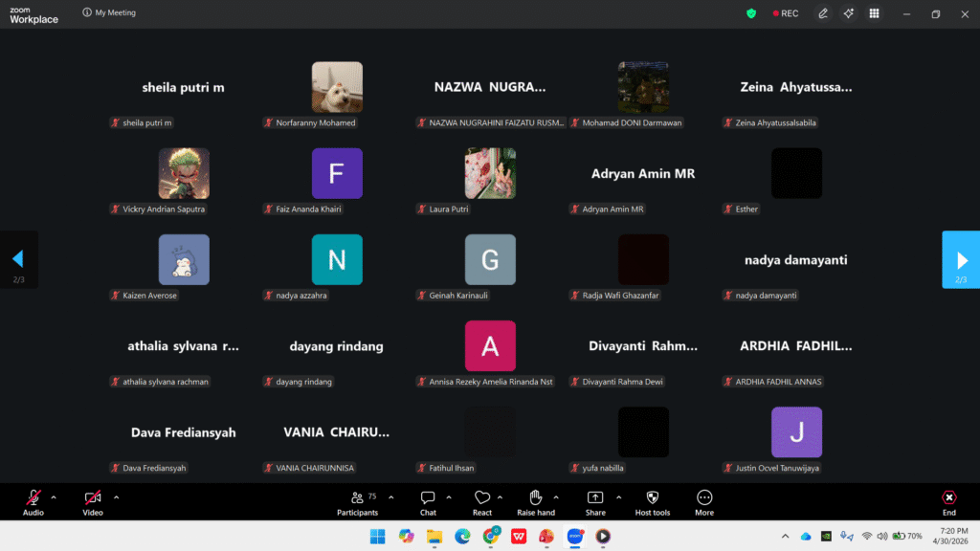The width and height of the screenshot is (980, 551).
Task: Open the More options menu
Action: point(704,502)
